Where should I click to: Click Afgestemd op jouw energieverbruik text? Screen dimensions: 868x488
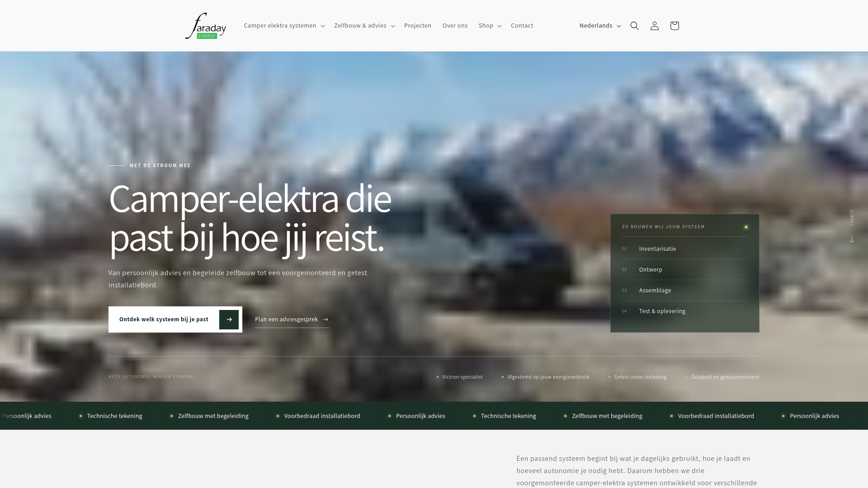click(548, 377)
